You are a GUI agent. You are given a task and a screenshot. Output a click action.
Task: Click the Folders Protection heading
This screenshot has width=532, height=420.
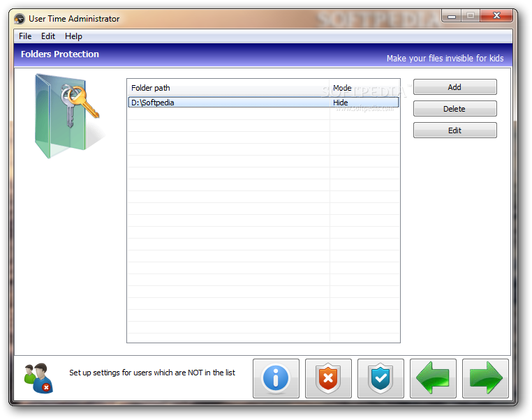click(60, 54)
